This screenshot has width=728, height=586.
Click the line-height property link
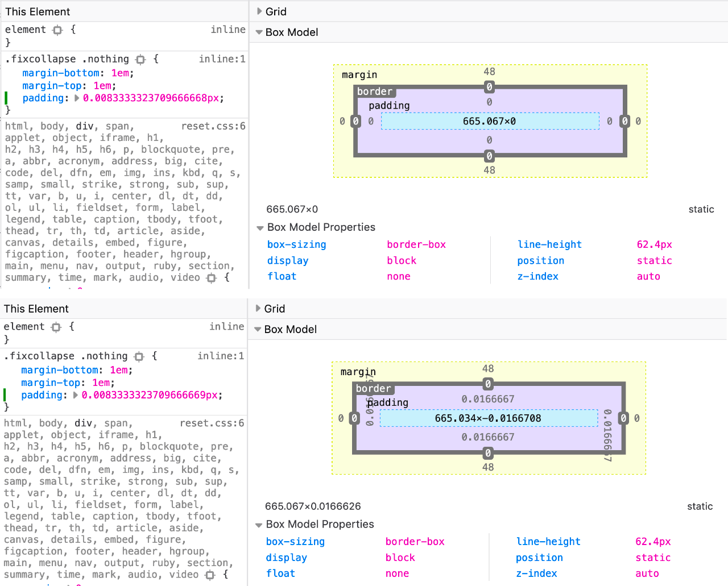pyautogui.click(x=549, y=244)
